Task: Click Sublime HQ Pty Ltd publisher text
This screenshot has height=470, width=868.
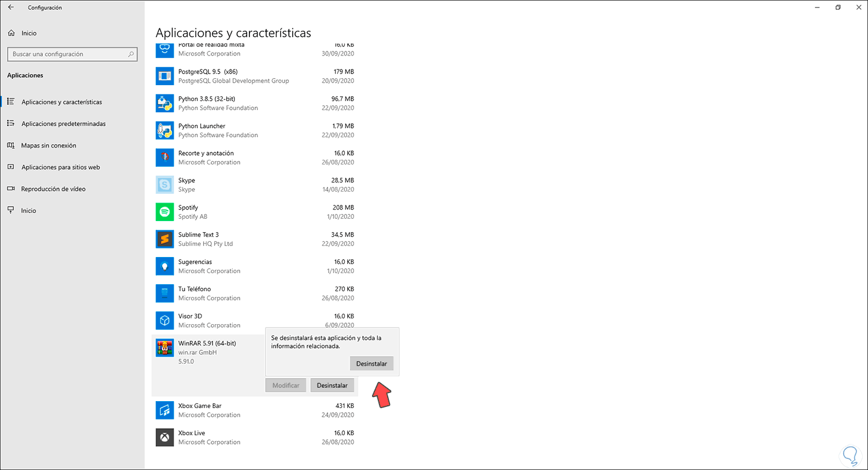Action: point(205,244)
